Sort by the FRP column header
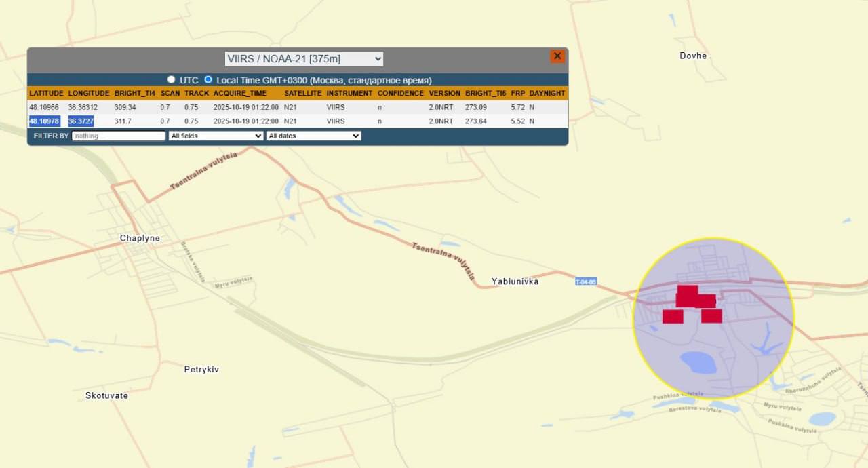This screenshot has width=868, height=468. 517,93
